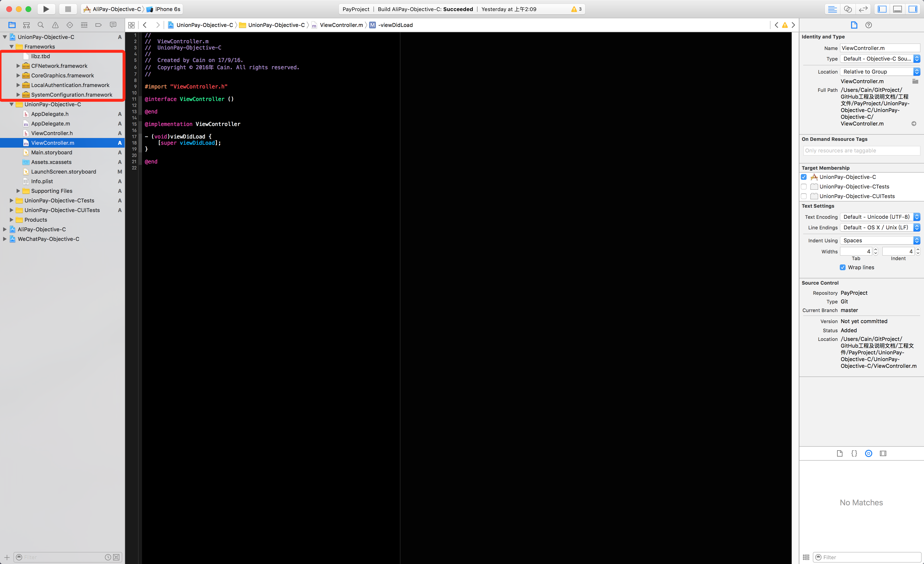This screenshot has height=564, width=924.
Task: Show the Code Snippet library
Action: point(854,453)
